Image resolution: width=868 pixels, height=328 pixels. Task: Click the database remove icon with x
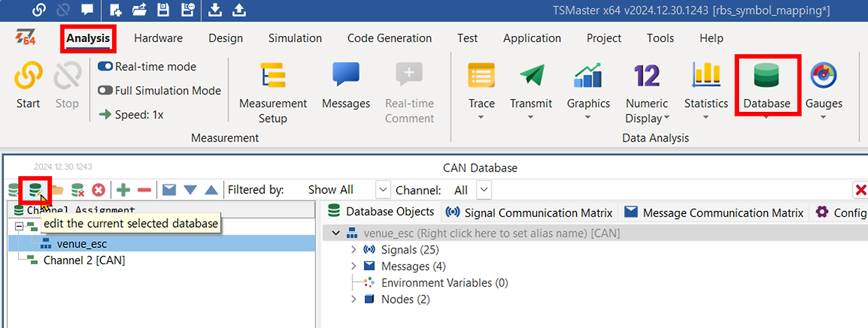click(78, 190)
